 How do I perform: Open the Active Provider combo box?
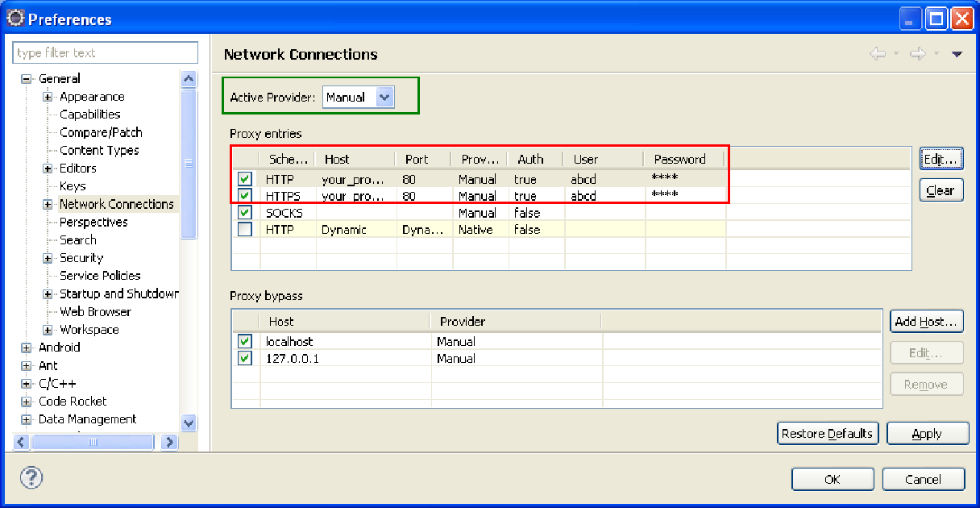(359, 97)
